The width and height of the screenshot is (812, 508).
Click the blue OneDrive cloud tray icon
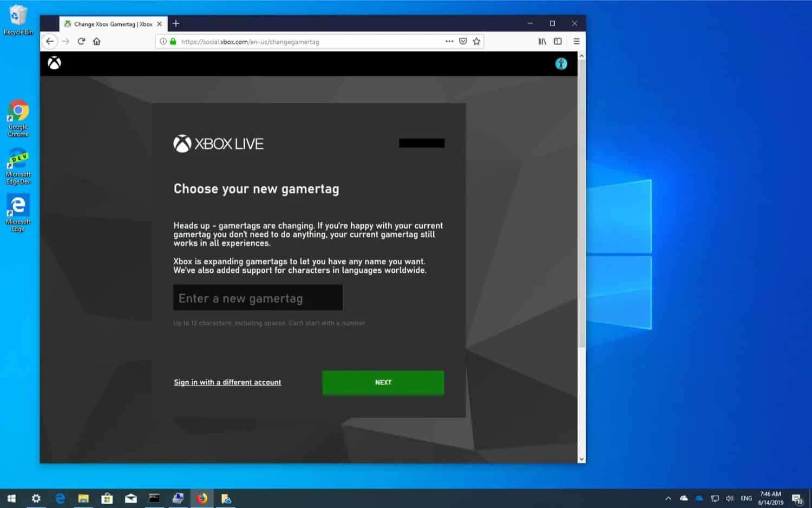[699, 498]
